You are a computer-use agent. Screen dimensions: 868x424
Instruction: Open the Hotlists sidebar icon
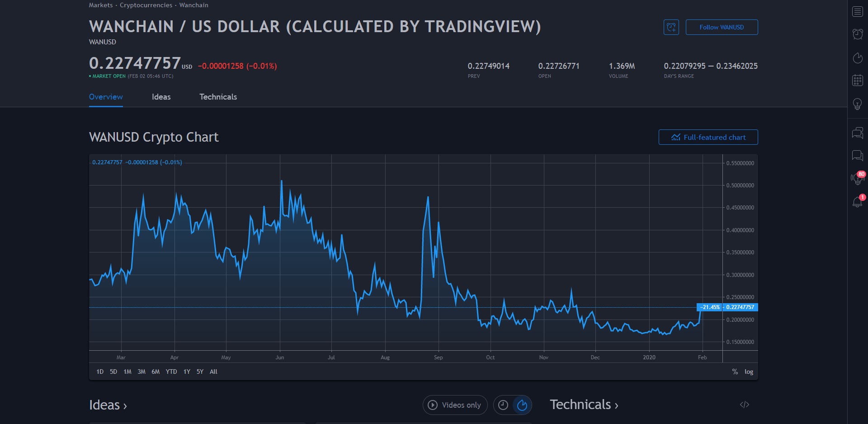857,58
